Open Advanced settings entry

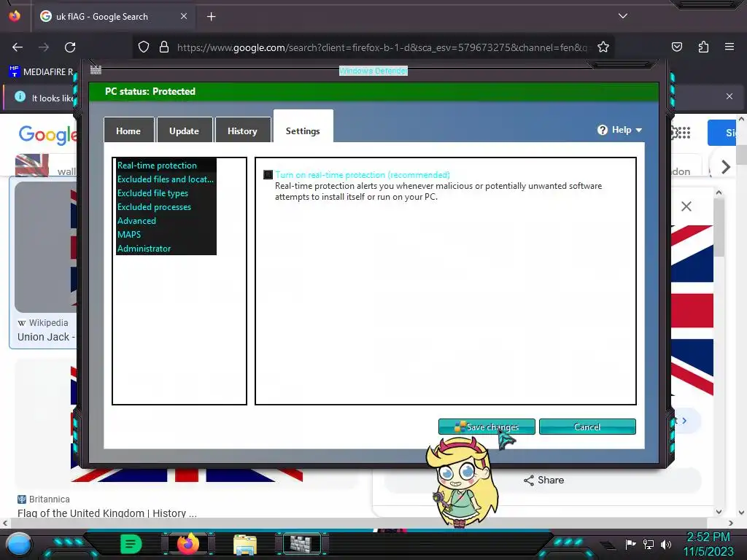click(136, 221)
